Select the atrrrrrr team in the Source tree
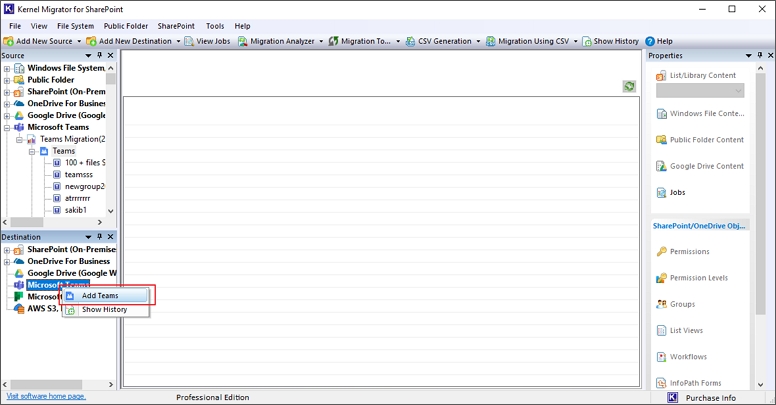Image resolution: width=776 pixels, height=405 pixels. 77,198
